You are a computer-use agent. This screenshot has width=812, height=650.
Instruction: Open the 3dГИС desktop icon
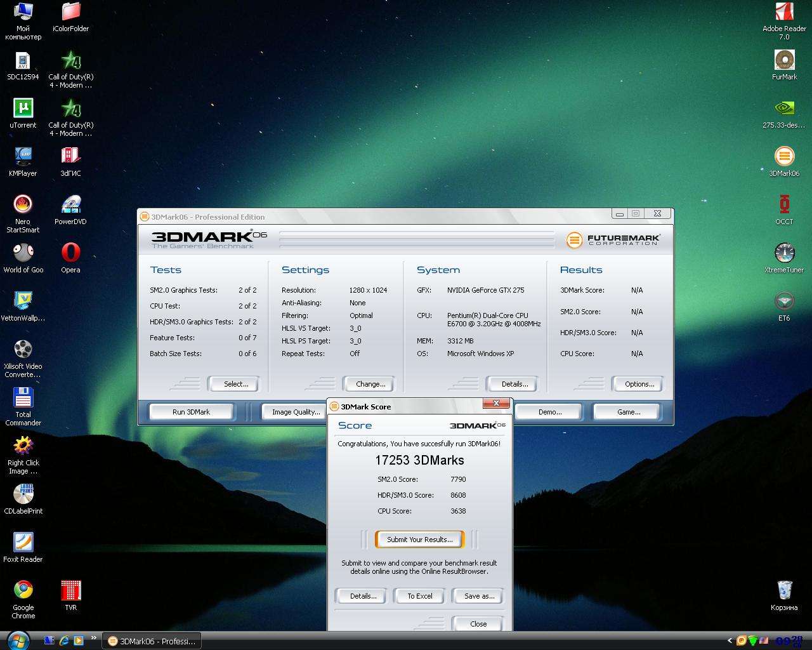coord(70,162)
